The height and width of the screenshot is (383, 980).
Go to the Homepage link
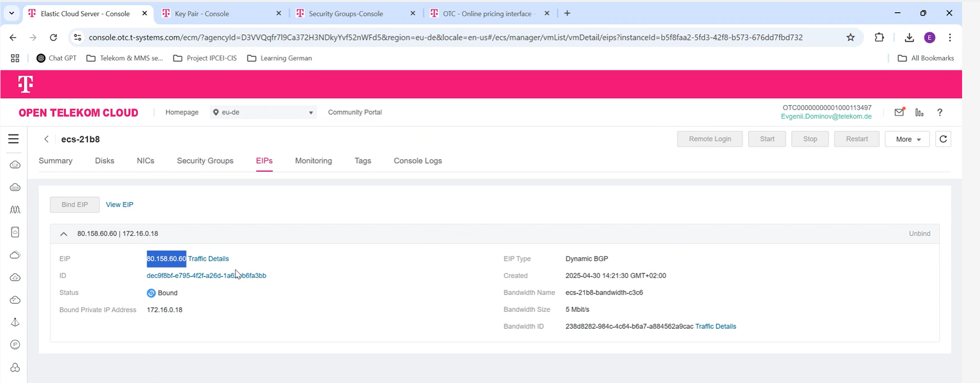(182, 113)
